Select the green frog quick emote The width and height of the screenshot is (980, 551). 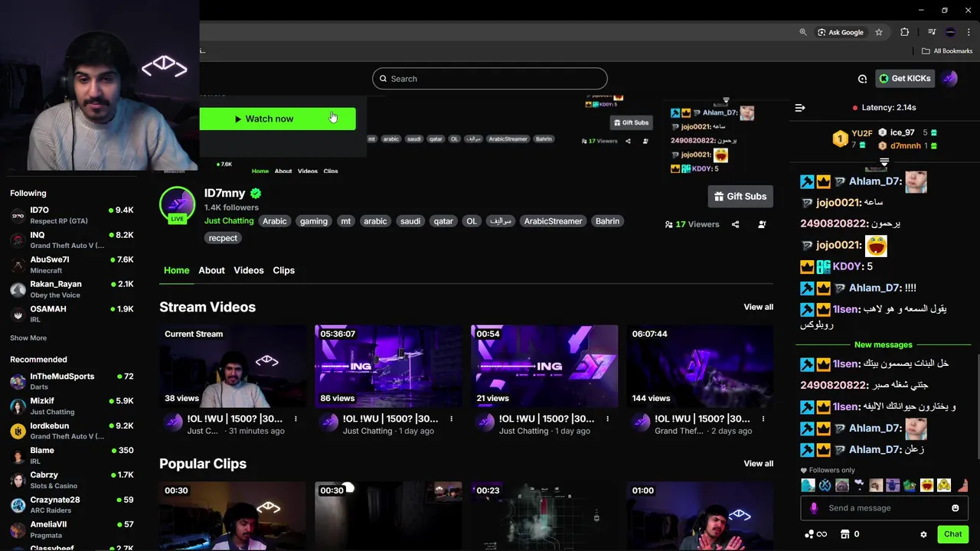coord(910,485)
